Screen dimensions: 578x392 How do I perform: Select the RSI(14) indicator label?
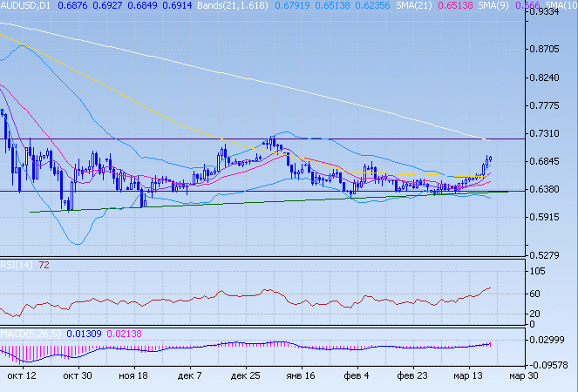(x=15, y=264)
